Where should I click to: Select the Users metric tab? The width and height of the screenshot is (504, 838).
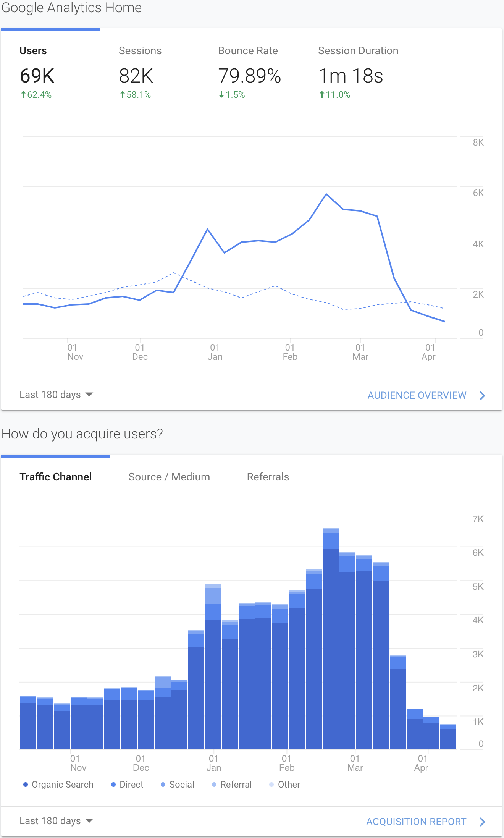(50, 72)
